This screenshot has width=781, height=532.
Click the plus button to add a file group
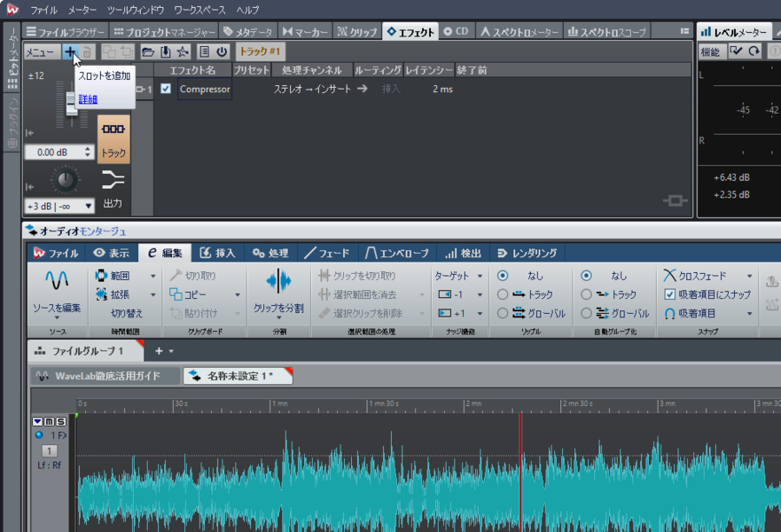coord(159,351)
